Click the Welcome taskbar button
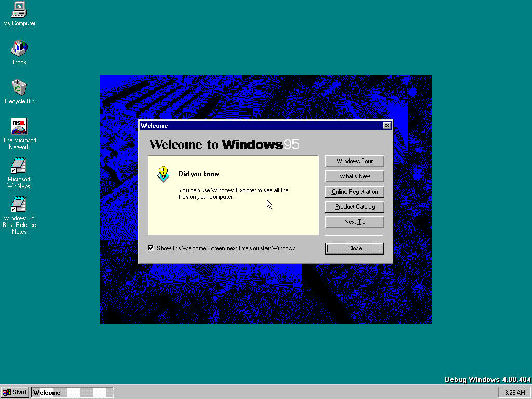This screenshot has width=532, height=399. (73, 393)
